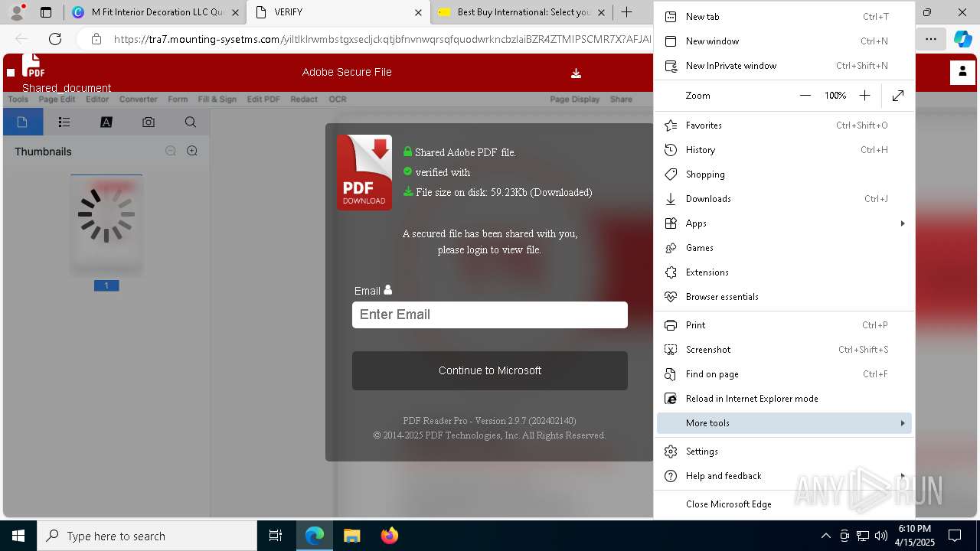The image size is (980, 551).
Task: Refresh the page with reload icon
Action: tap(55, 39)
